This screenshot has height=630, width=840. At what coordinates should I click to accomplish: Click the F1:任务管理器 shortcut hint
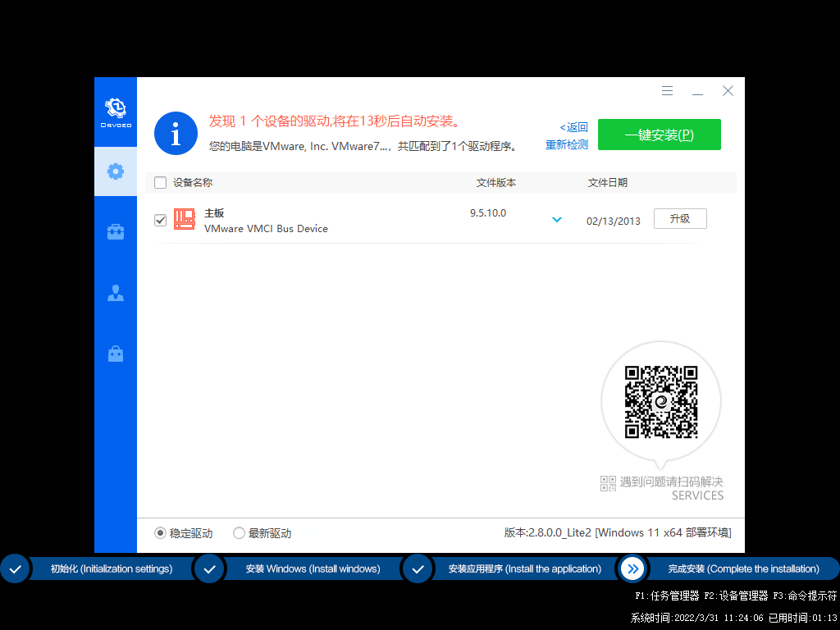667,596
